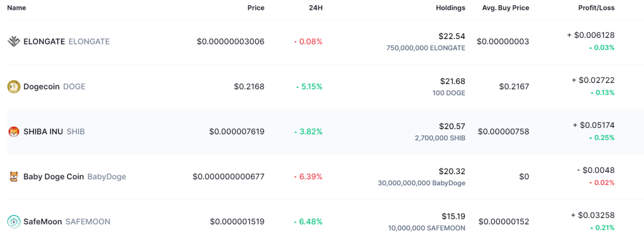Sort table by Name column header
644x239 pixels.
[x=16, y=8]
